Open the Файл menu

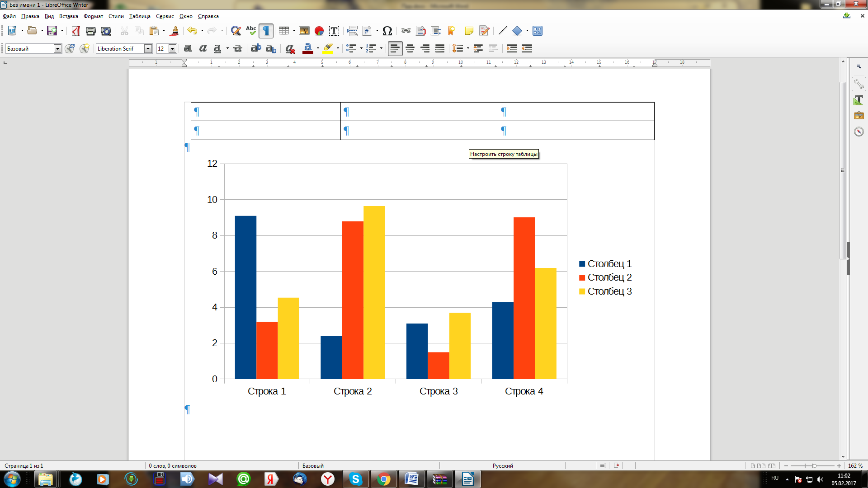click(9, 16)
